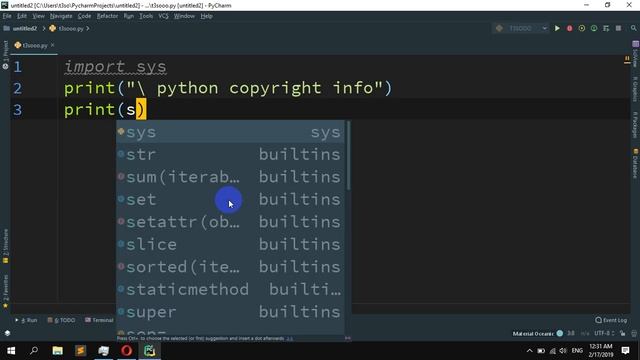Open the Database right sidebar panel
Screen dimensions: 640x360
(x=635, y=163)
